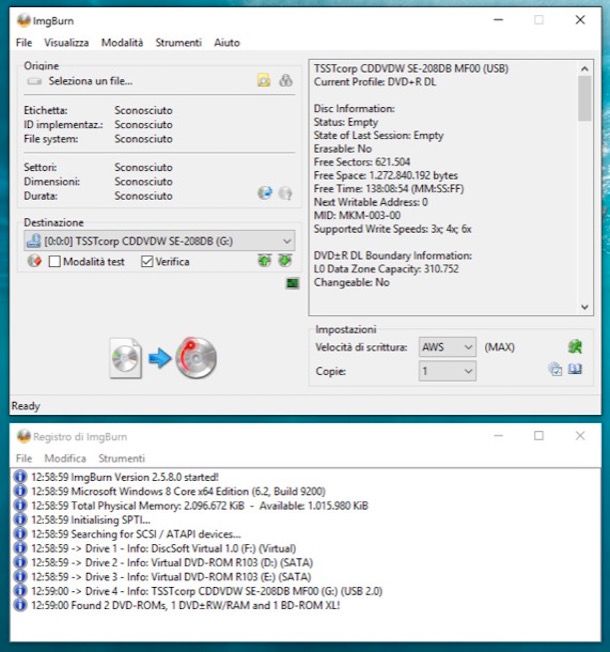Open the Copie number dropdown

coord(468,371)
